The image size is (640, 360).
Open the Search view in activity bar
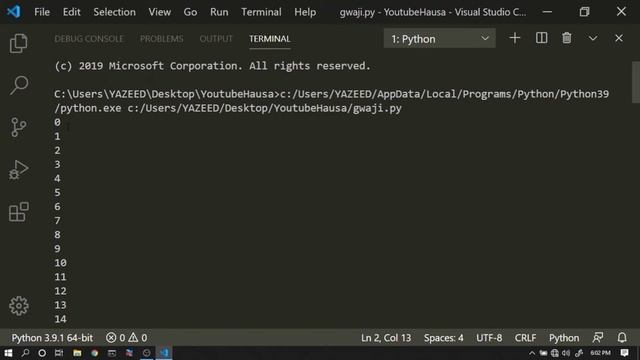click(18, 85)
